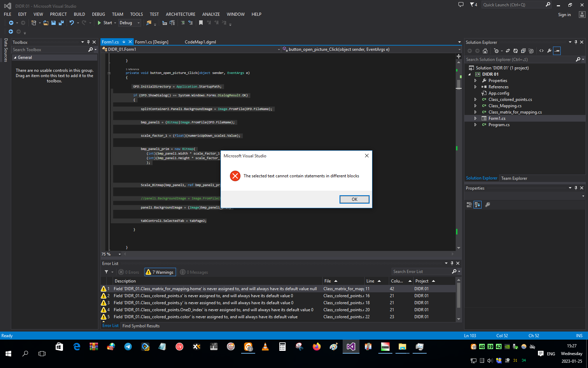The width and height of the screenshot is (588, 368).
Task: Click the Save floppy disk icon
Action: click(x=54, y=23)
